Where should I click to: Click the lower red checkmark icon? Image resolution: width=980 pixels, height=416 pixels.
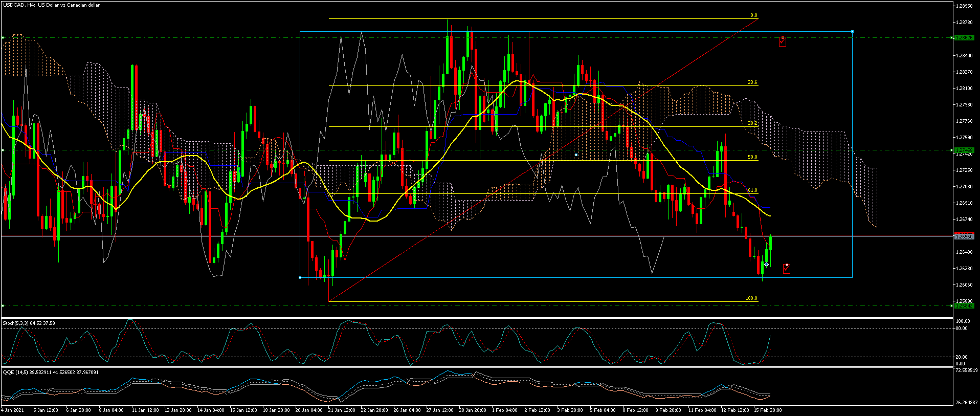point(786,269)
